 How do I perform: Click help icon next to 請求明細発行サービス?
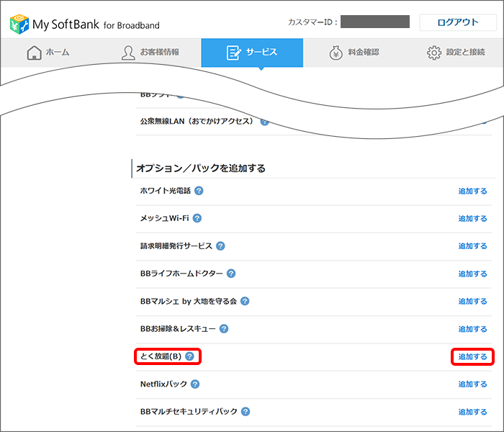coord(220,246)
